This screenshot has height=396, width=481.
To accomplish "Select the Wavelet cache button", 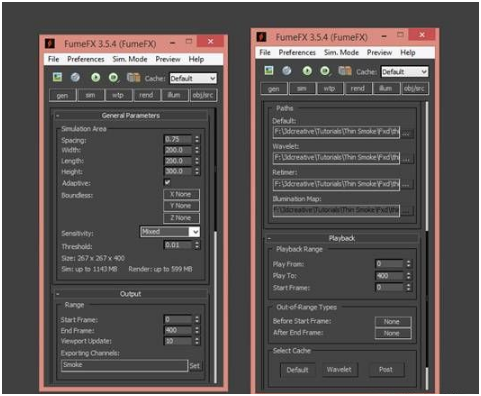I will 339,370.
